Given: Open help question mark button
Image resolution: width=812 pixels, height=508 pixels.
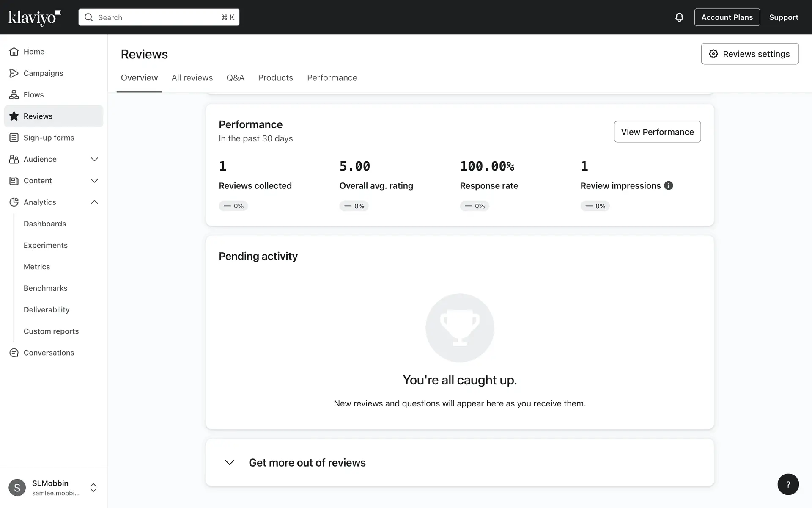Looking at the screenshot, I should pos(788,484).
